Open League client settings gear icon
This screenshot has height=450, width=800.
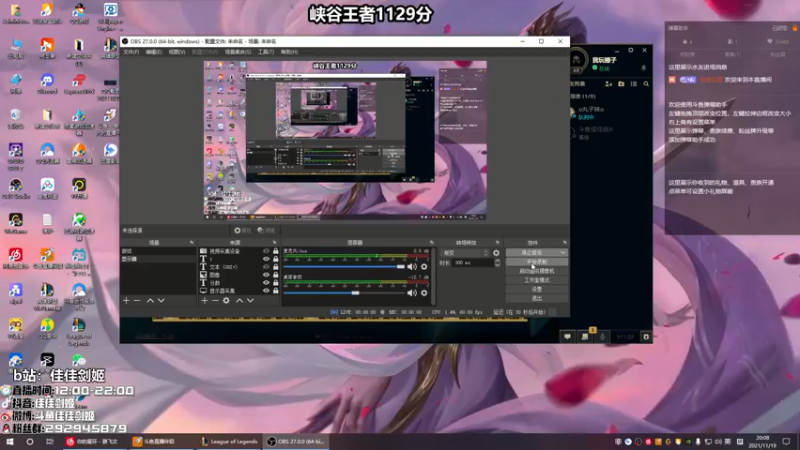click(631, 50)
